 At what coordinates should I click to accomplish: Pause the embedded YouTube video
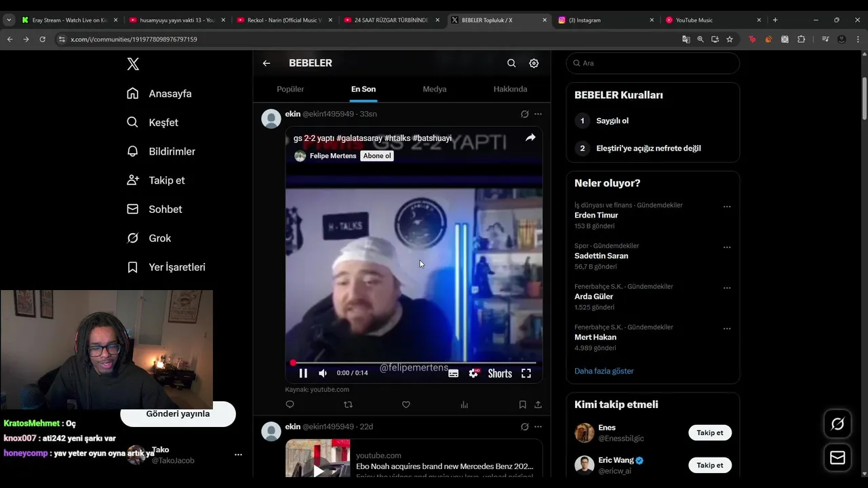click(x=303, y=373)
